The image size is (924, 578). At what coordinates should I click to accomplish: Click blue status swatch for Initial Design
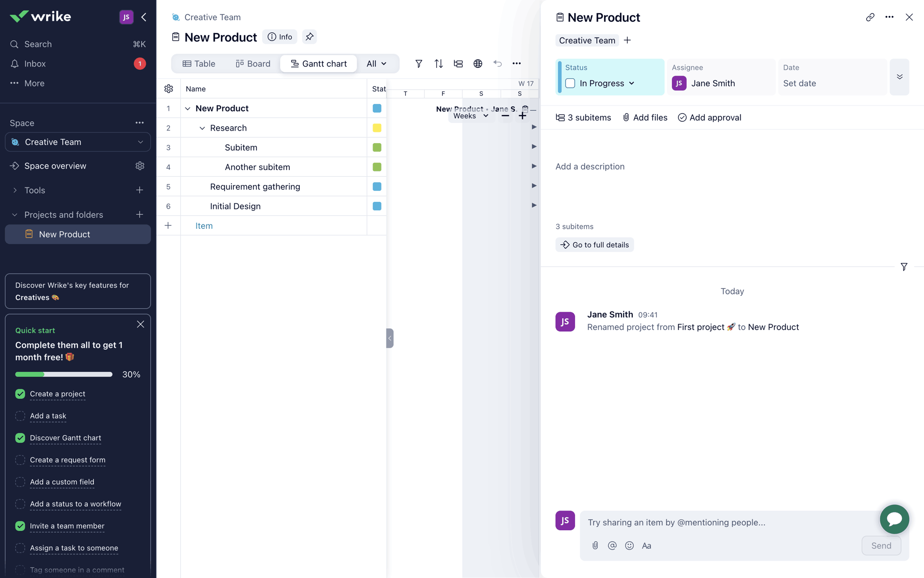[377, 206]
